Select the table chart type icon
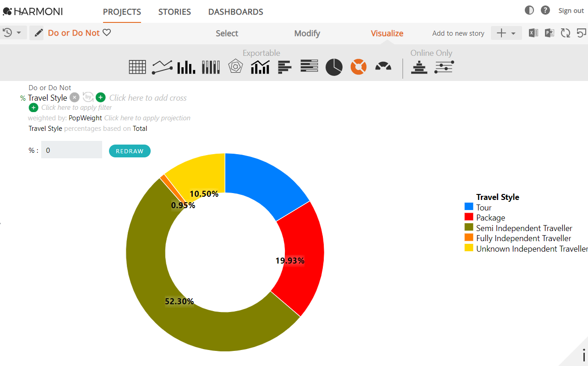Viewport: 588px width, 366px height. 137,67
